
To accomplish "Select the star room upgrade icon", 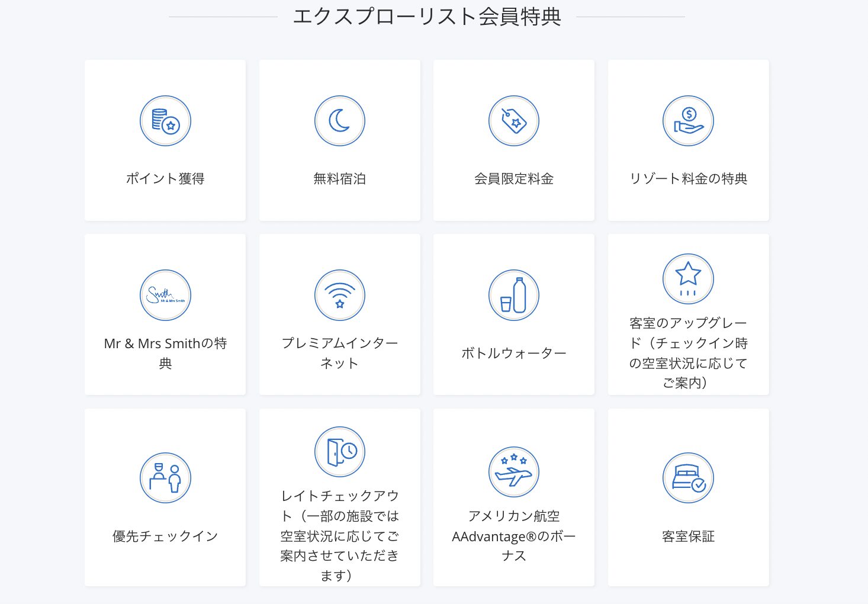I will tap(688, 279).
